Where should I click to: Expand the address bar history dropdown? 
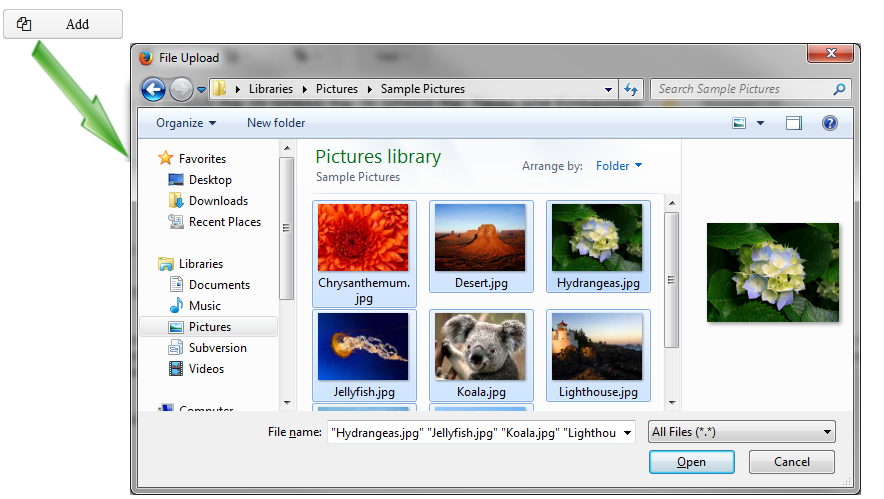pyautogui.click(x=608, y=90)
